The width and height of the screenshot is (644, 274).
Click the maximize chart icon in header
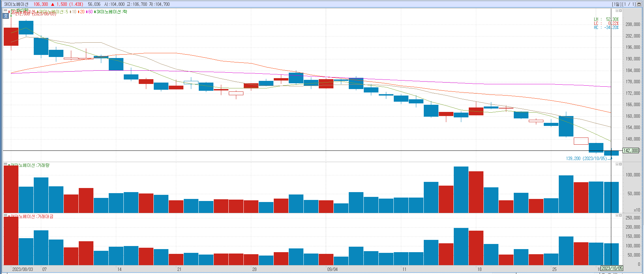click(639, 4)
